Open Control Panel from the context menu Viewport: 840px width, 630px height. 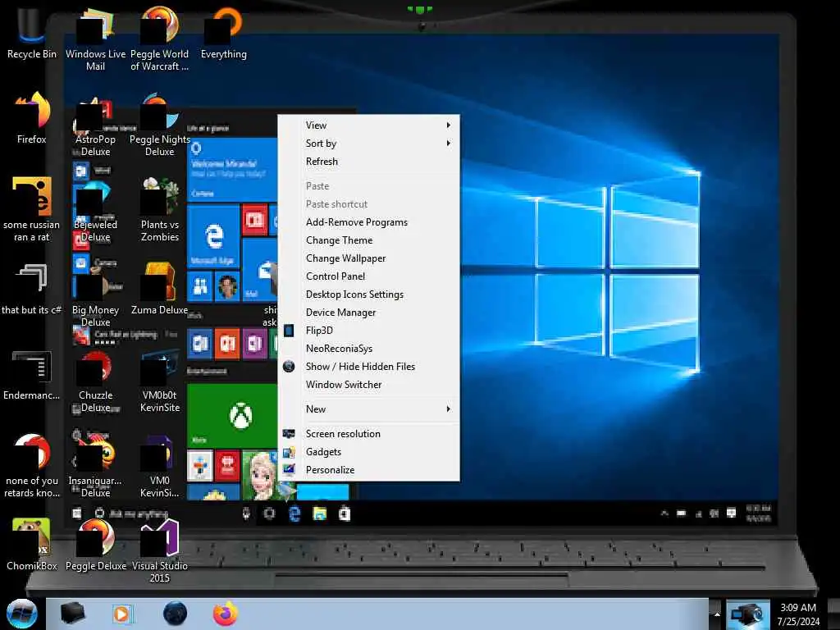(368, 276)
